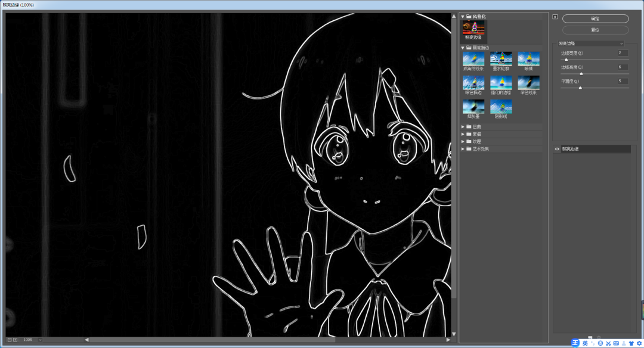The height and width of the screenshot is (348, 644).
Task: Open the IME skin shirt icon
Action: (631, 343)
